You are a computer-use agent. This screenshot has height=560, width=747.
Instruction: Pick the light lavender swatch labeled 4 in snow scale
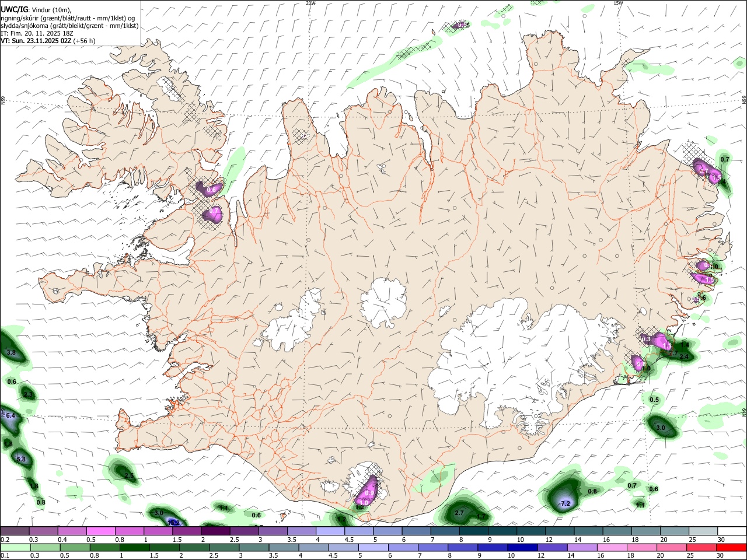coord(330,531)
